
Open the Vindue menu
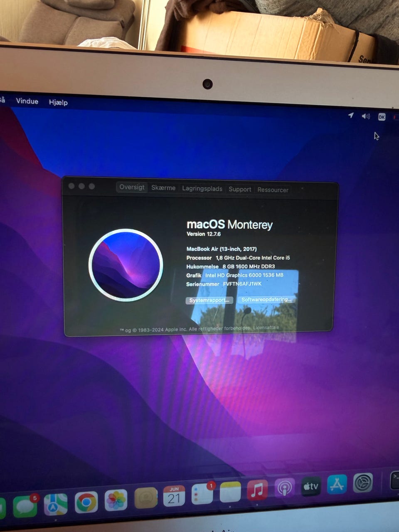[27, 101]
